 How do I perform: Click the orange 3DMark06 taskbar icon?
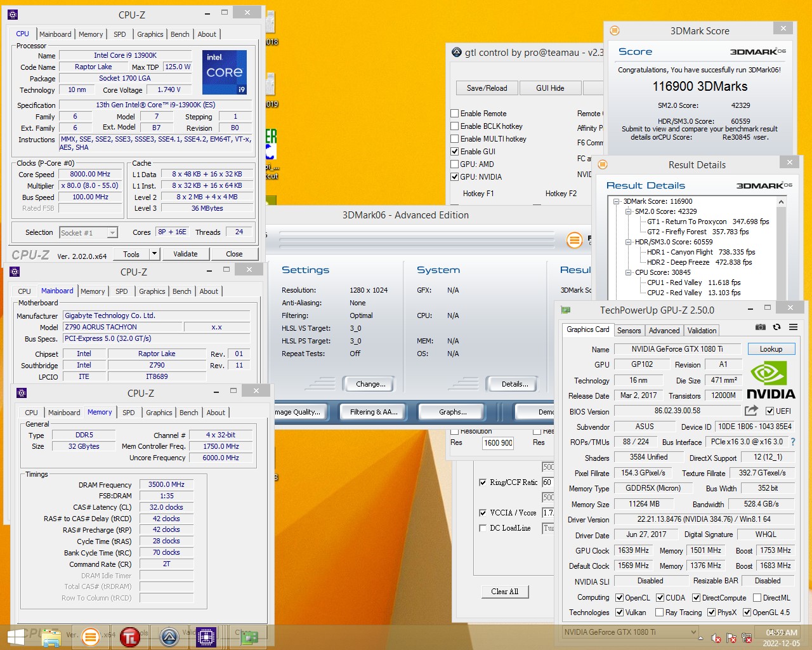(91, 637)
